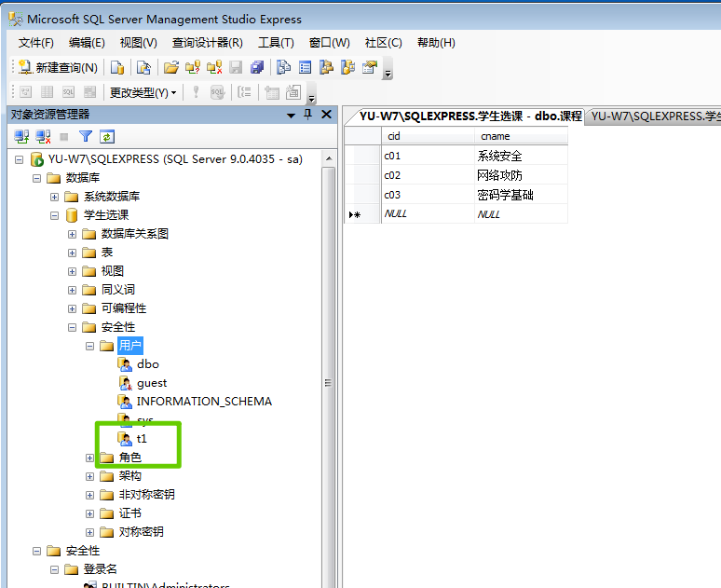Click the Database Engine Query icon
This screenshot has width=721, height=588.
tap(117, 68)
